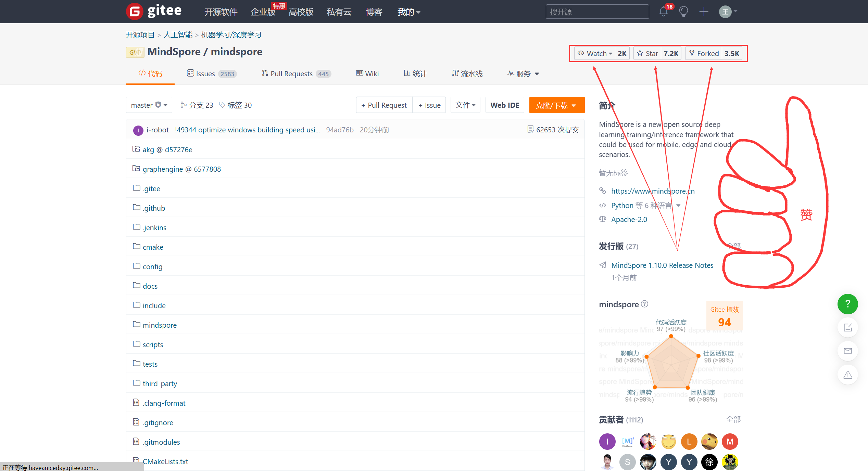Screen dimensions: 868x471
Task: Visit https://www.mindspore.cn website link
Action: 652,190
